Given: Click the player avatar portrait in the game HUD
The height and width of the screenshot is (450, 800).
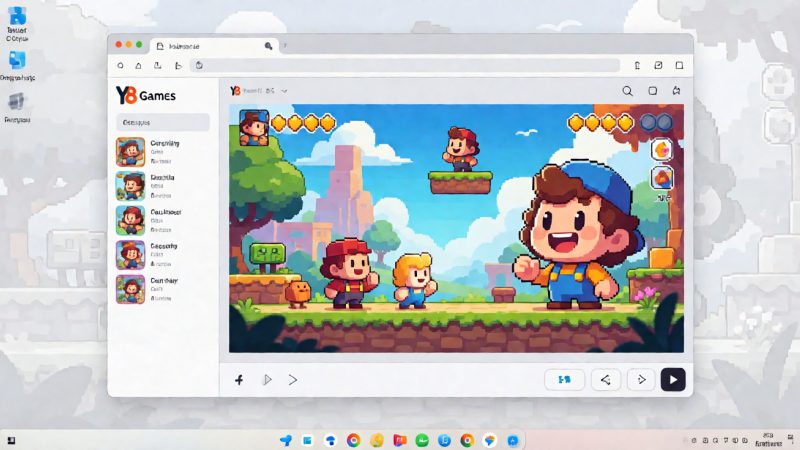Looking at the screenshot, I should tap(254, 128).
